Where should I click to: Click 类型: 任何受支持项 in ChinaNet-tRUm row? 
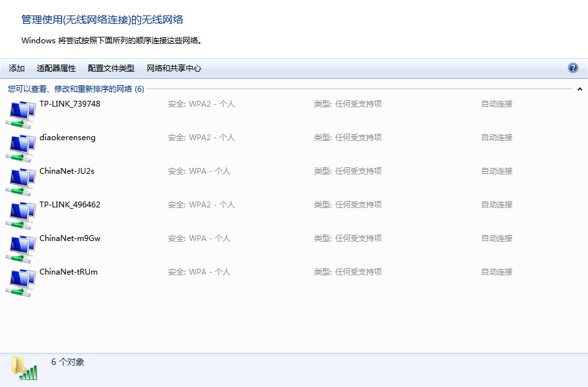point(348,271)
